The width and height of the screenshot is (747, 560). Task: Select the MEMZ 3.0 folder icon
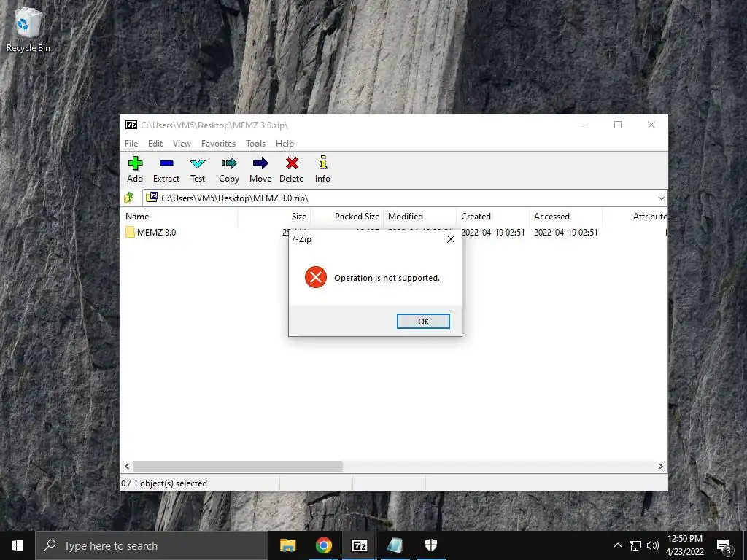coord(130,232)
